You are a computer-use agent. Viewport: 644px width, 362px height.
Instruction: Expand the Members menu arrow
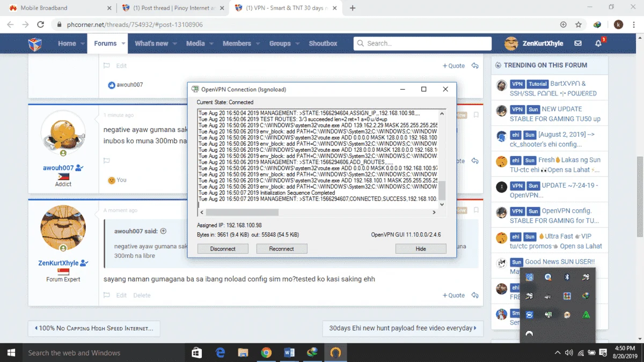tap(258, 43)
